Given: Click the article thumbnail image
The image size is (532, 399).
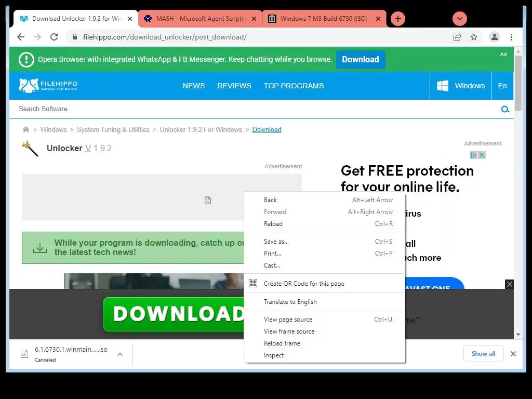Looking at the screenshot, I should [154, 281].
